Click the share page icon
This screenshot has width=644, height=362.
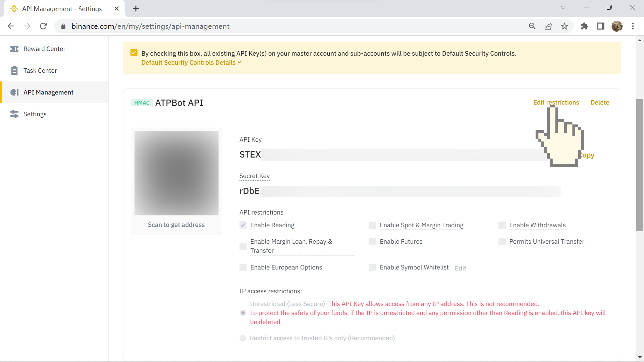(x=548, y=26)
